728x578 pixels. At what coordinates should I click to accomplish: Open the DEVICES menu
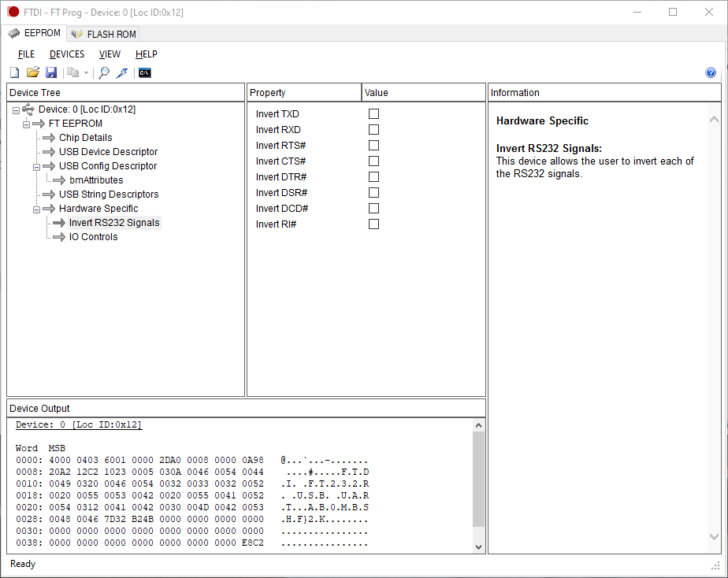coord(67,54)
